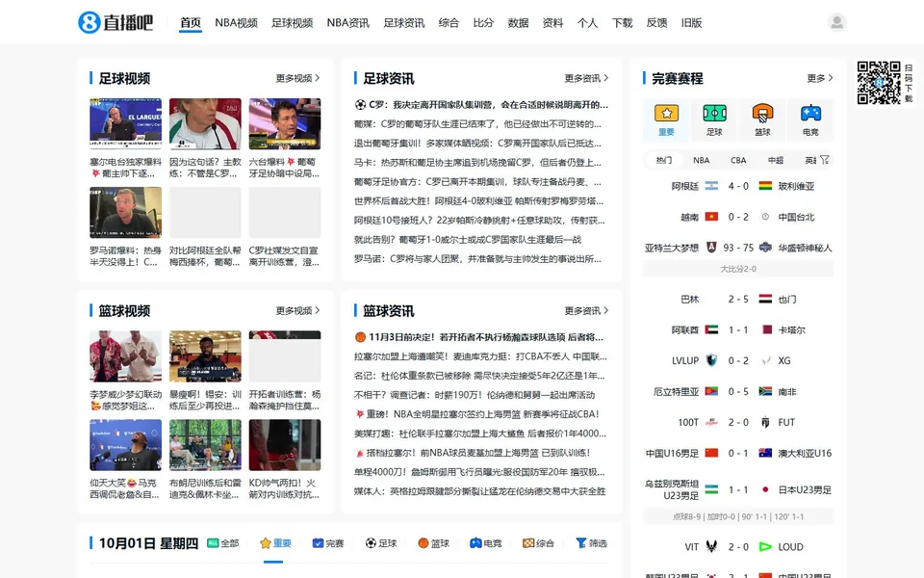Click the 直播吧 site logo

pyautogui.click(x=115, y=22)
